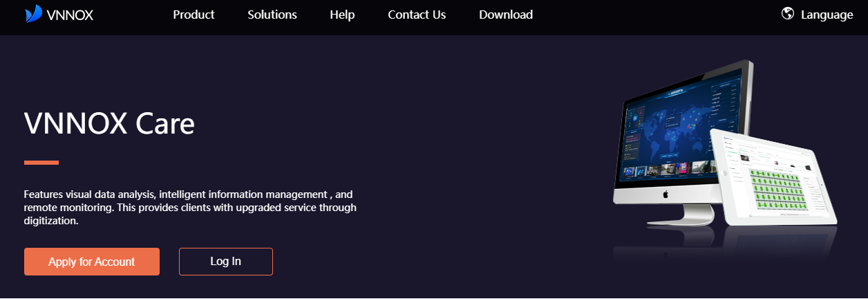This screenshot has height=299, width=868.
Task: Click the VNNOX Care heading
Action: click(109, 124)
